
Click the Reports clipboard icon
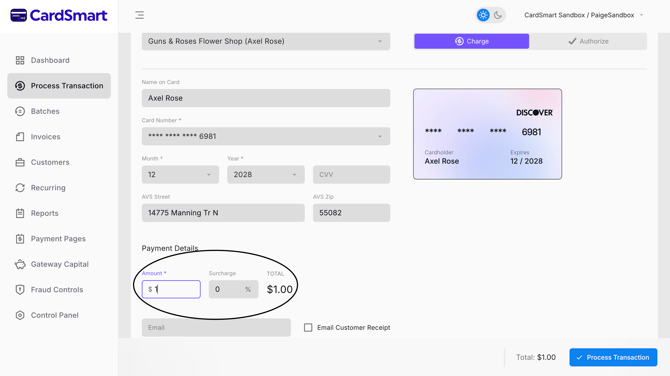click(x=20, y=213)
